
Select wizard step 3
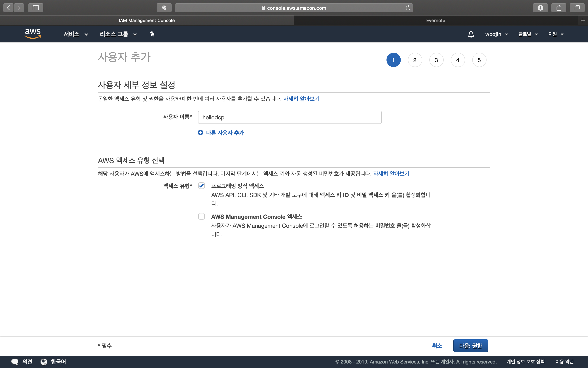[436, 60]
